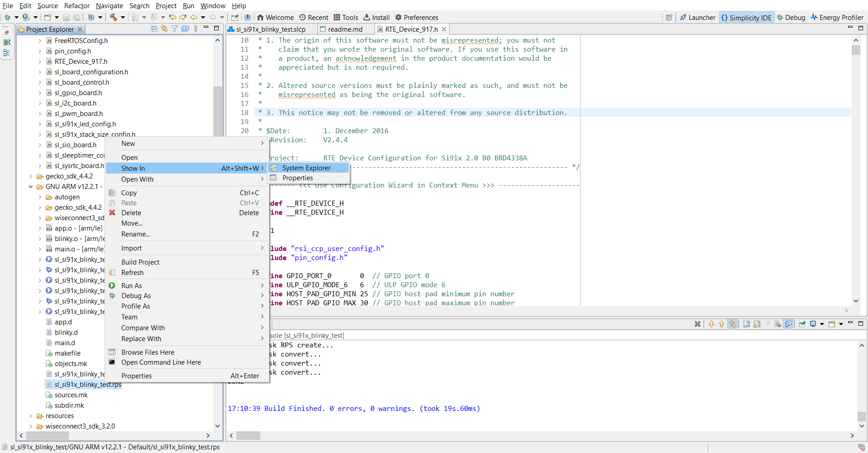Toggle Link with Editor in Project Explorer
Viewport: 868px width, 453px height.
[x=164, y=29]
